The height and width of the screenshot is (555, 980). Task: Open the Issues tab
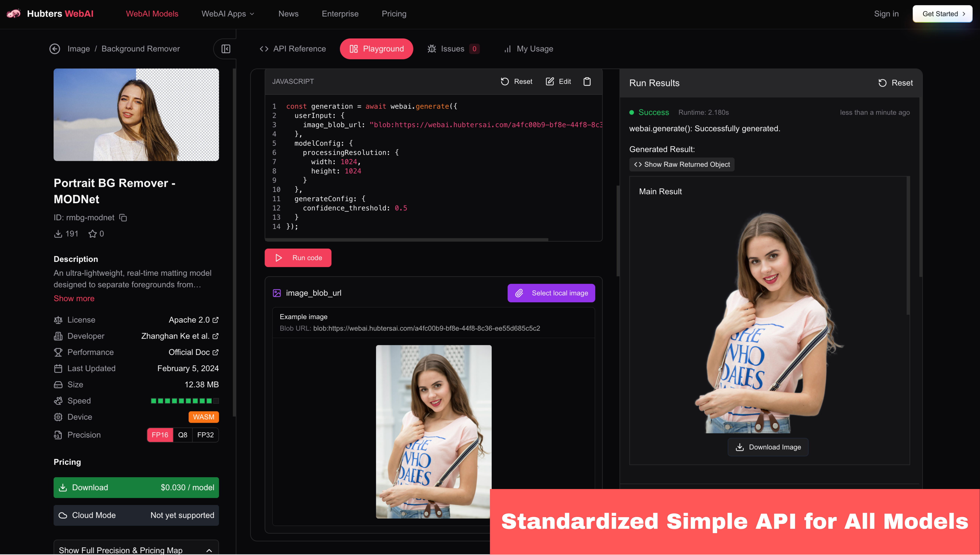click(452, 49)
